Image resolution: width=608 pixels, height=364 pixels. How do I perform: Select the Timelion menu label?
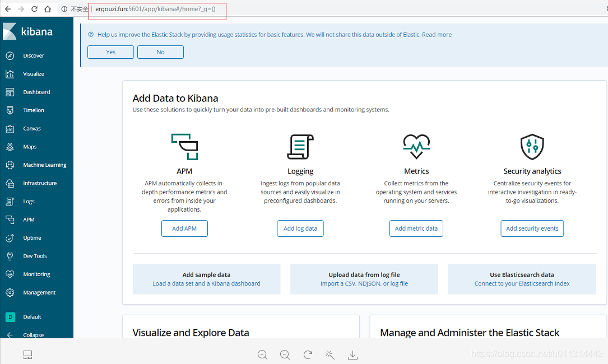[34, 110]
